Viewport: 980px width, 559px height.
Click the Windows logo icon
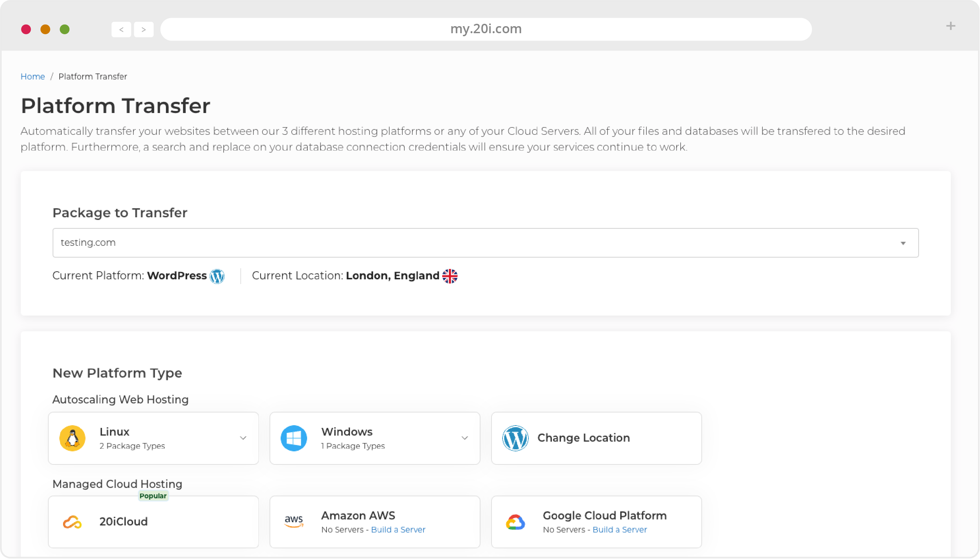coord(293,438)
